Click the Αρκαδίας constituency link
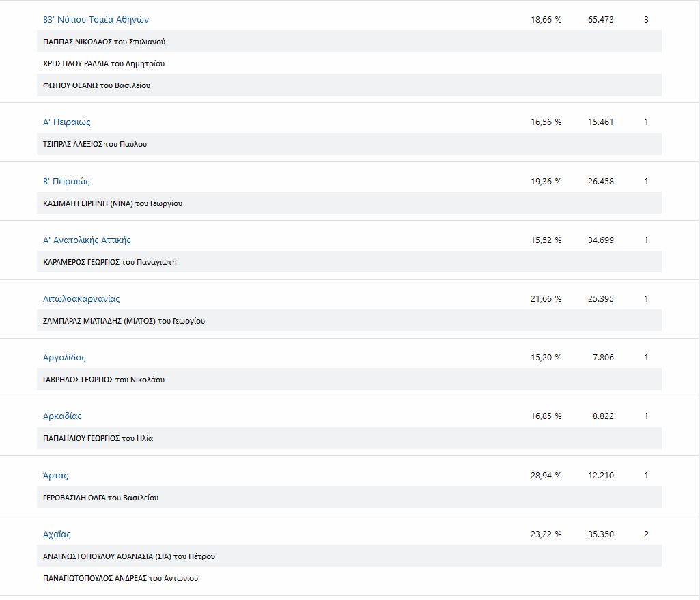 pyautogui.click(x=62, y=416)
